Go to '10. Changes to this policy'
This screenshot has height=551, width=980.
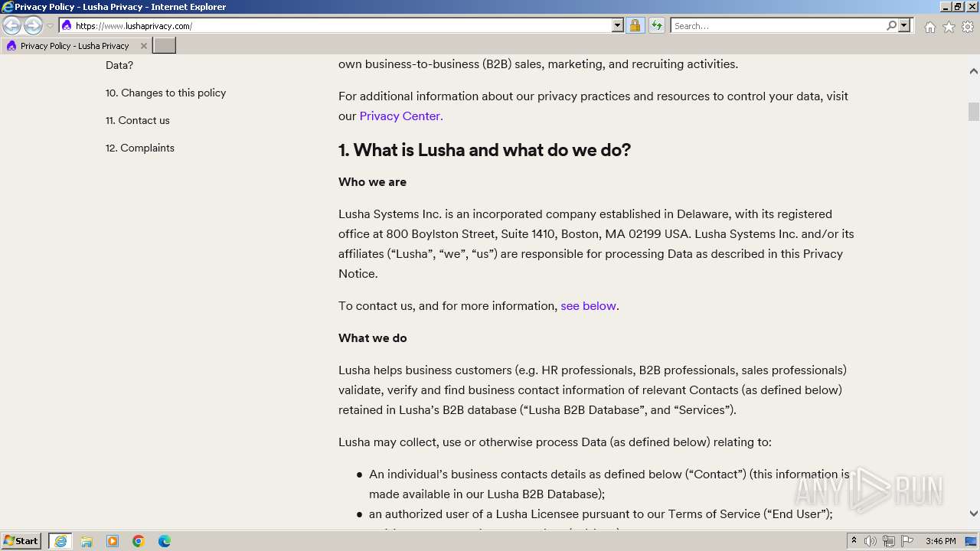tap(165, 93)
